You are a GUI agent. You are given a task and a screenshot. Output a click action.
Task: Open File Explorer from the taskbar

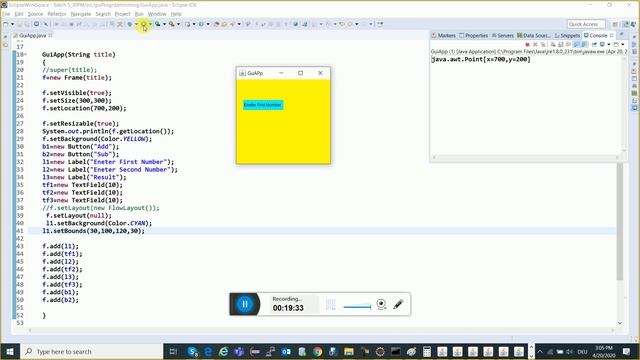pyautogui.click(x=349, y=351)
